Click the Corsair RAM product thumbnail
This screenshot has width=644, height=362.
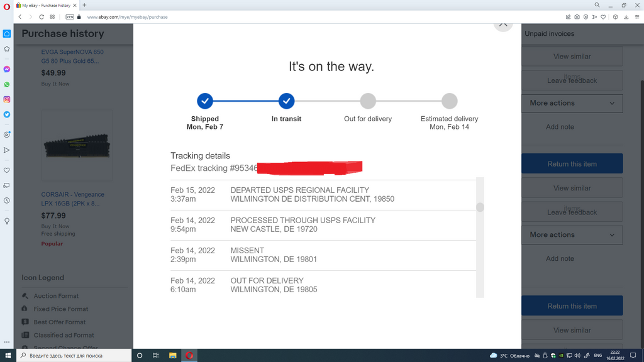point(77,145)
